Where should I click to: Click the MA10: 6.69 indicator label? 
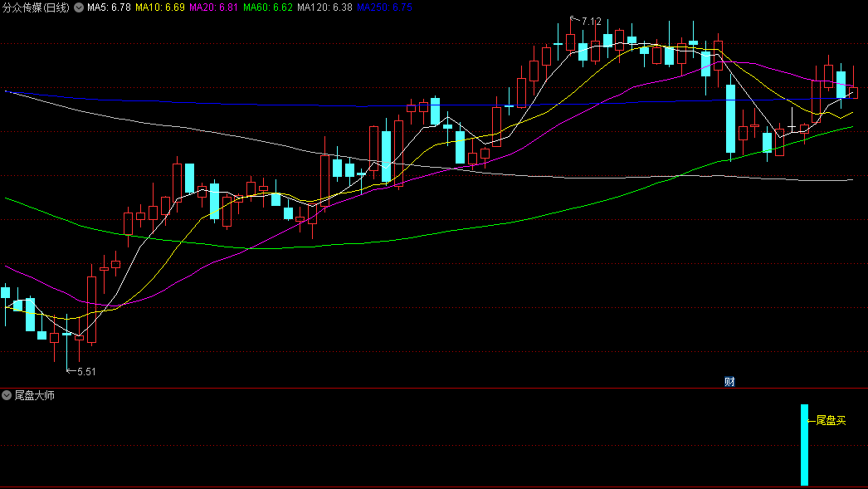click(x=160, y=7)
